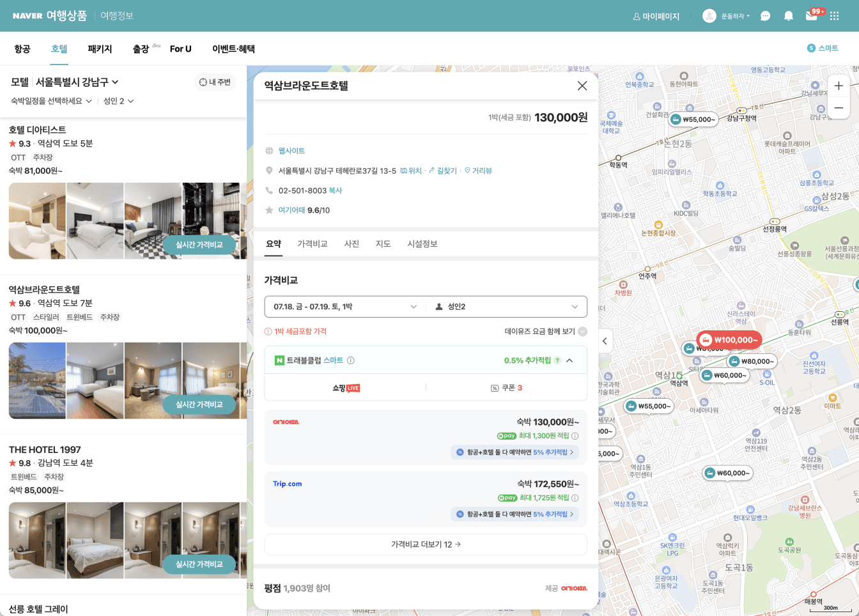Click info icon beside 최대 1,300원 적립

tap(575, 436)
